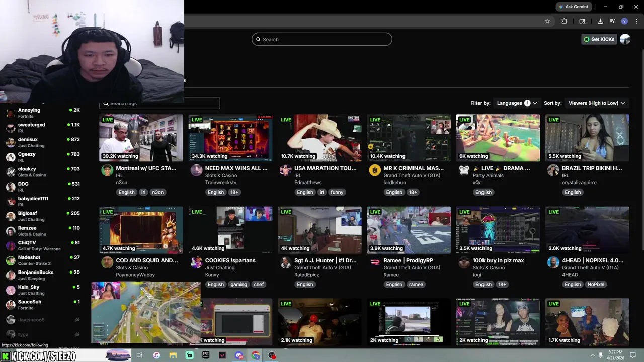The image size is (644, 362).
Task: Open followed channel ChiQTV
Action: [43, 245]
